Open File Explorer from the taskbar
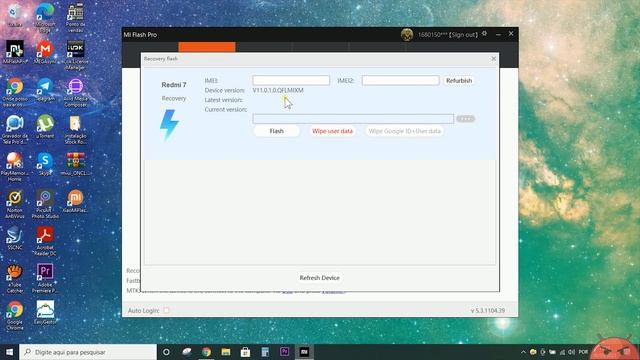 [226, 352]
